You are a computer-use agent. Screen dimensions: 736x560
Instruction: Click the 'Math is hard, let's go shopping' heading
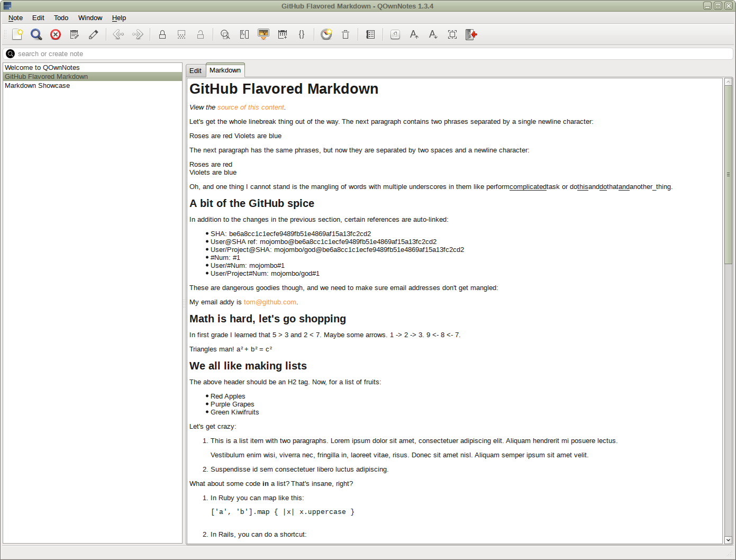coord(268,319)
